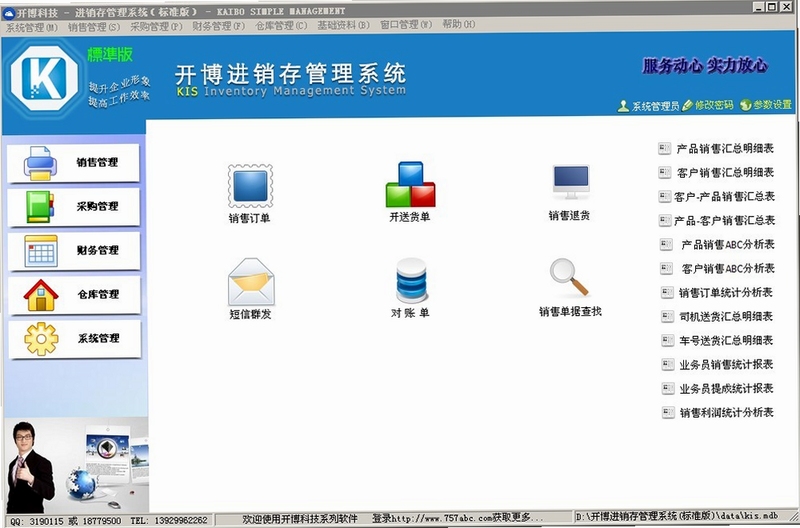The width and height of the screenshot is (800, 528).
Task: Open the 销售订单 stamp icon
Action: pyautogui.click(x=250, y=186)
